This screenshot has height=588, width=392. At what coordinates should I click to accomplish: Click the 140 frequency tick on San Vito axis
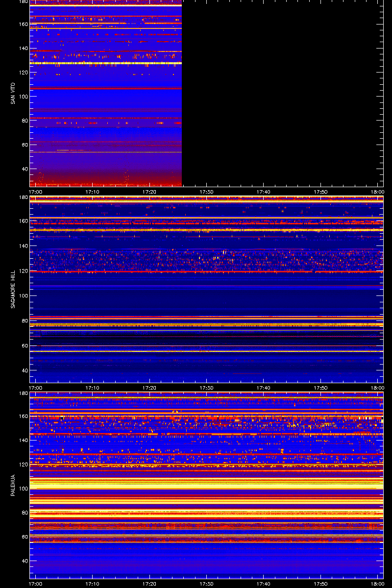click(23, 49)
